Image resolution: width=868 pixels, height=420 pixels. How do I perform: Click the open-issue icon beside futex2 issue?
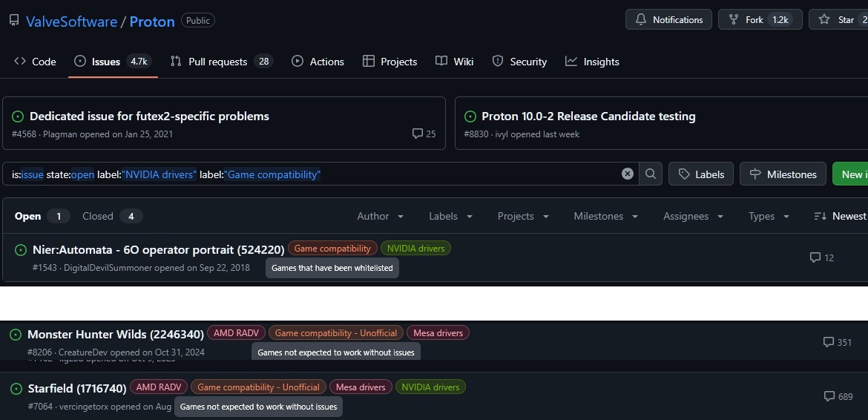(19, 117)
